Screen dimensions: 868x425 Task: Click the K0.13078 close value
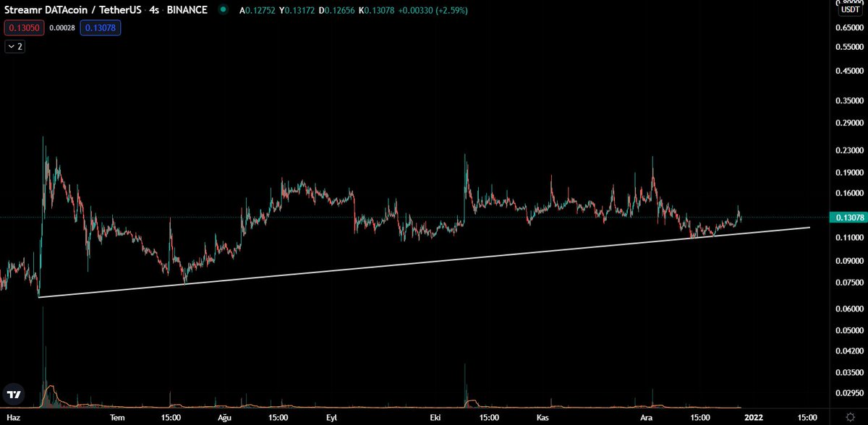coord(378,10)
